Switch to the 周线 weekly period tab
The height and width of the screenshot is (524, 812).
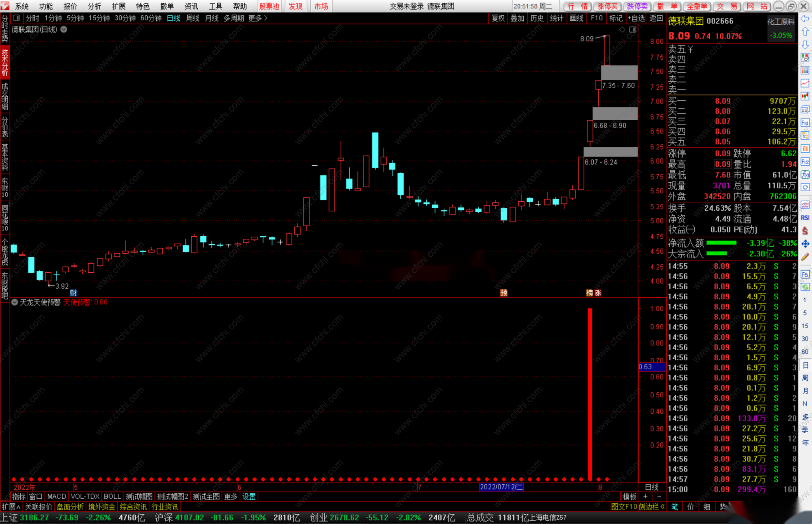pyautogui.click(x=192, y=18)
